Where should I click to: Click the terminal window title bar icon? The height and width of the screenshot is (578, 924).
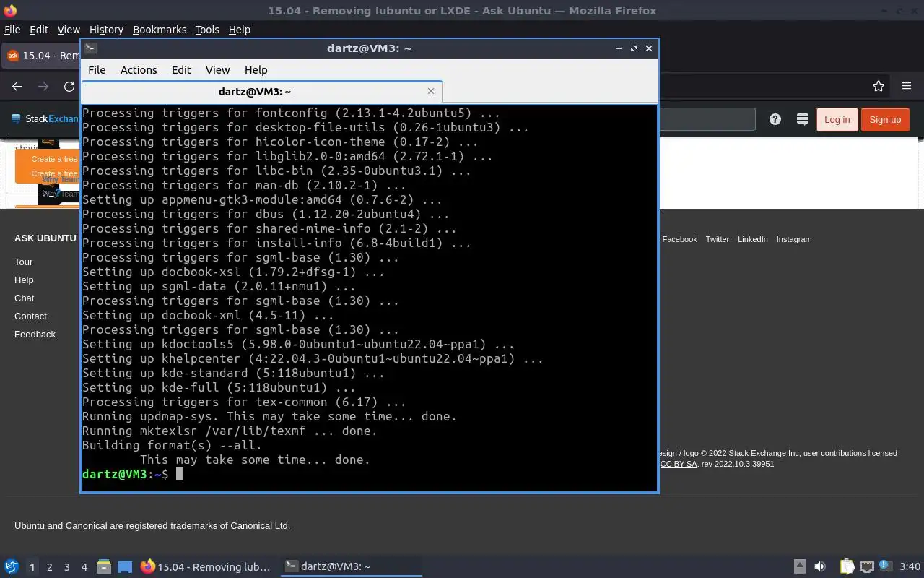90,48
